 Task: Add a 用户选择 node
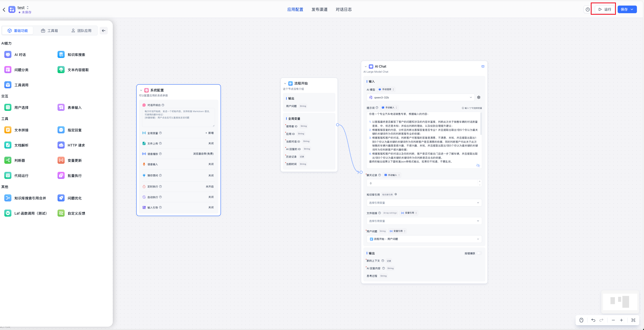(16, 108)
